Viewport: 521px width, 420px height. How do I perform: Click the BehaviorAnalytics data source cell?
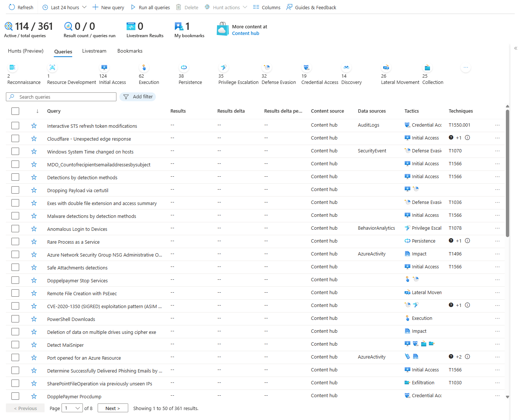[x=376, y=228]
